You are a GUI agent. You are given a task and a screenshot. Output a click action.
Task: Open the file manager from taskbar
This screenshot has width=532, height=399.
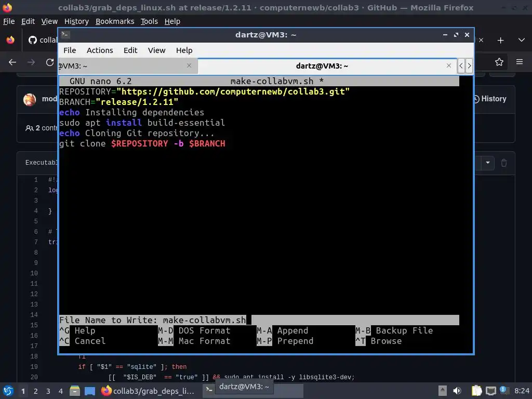click(x=75, y=391)
